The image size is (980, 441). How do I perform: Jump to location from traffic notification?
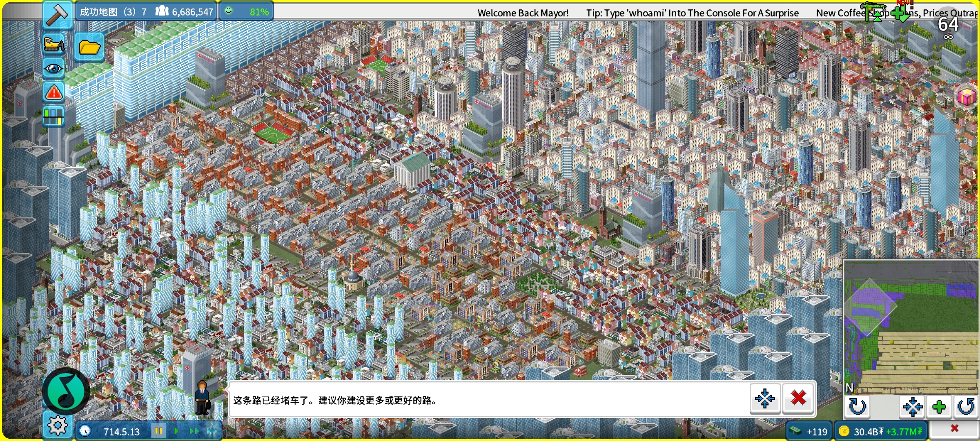765,398
